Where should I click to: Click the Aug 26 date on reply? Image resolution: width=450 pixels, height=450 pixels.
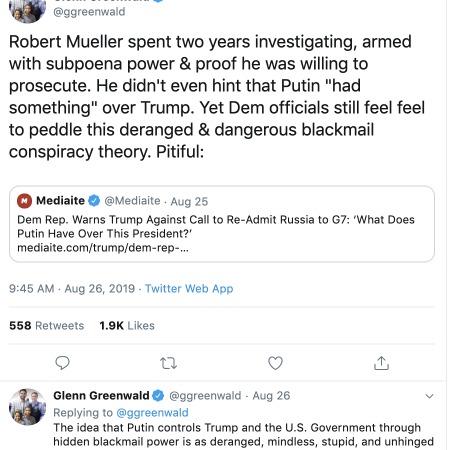(x=271, y=396)
